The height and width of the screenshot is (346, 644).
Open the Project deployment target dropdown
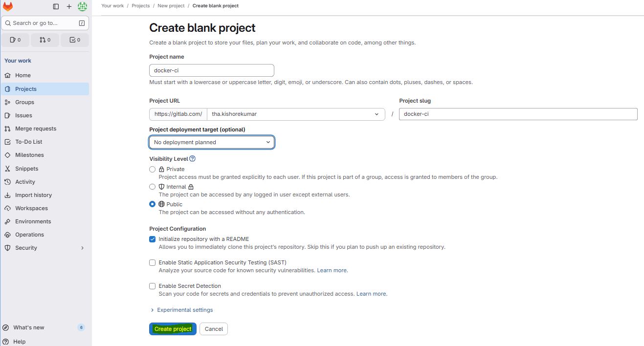(x=212, y=142)
